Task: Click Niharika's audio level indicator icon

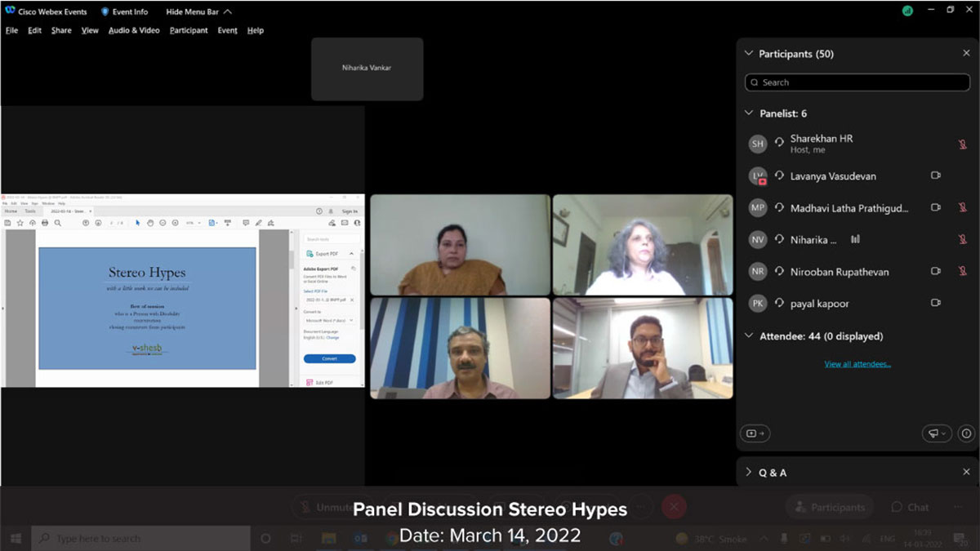Action: (855, 239)
